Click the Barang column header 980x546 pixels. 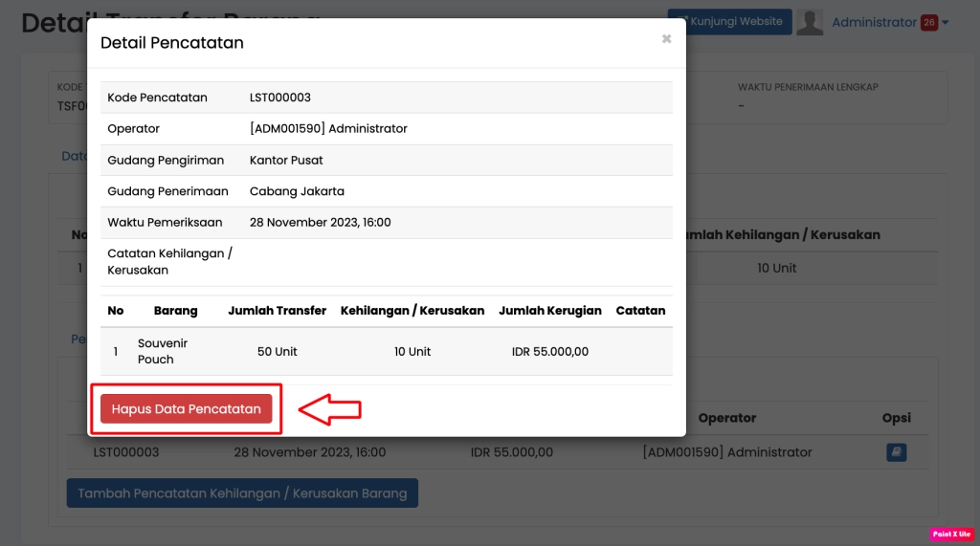pos(176,311)
